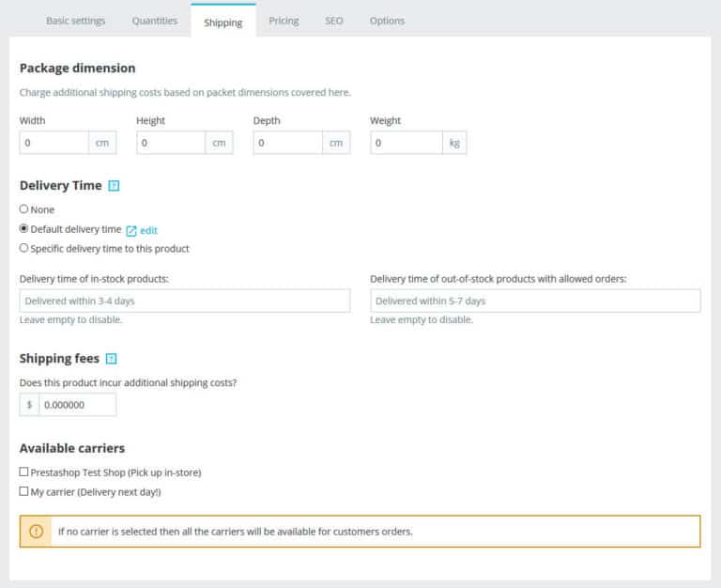
Task: Click the Width input field
Action: click(x=54, y=143)
